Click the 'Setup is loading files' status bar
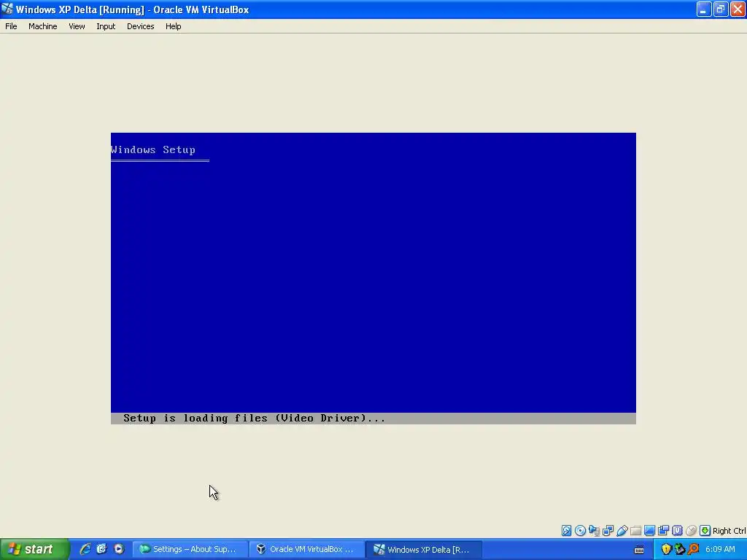 [373, 418]
